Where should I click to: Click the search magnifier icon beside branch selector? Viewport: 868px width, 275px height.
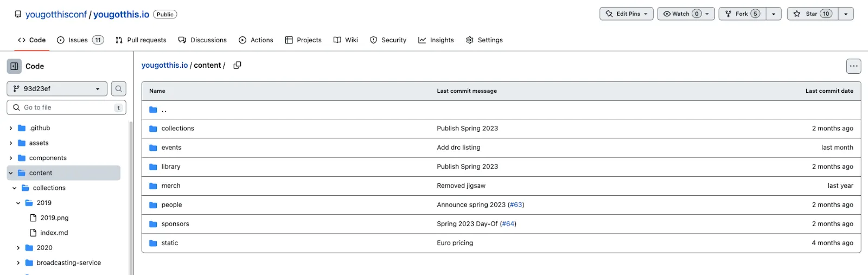point(118,89)
